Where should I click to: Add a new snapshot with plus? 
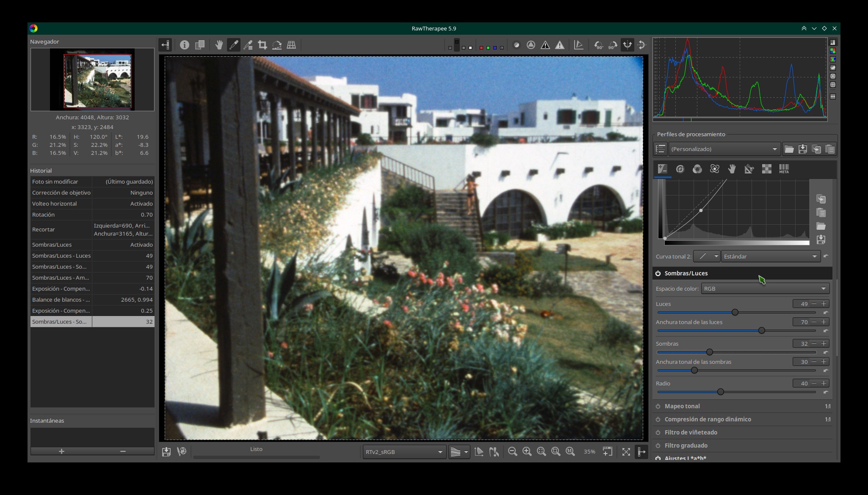tap(61, 451)
